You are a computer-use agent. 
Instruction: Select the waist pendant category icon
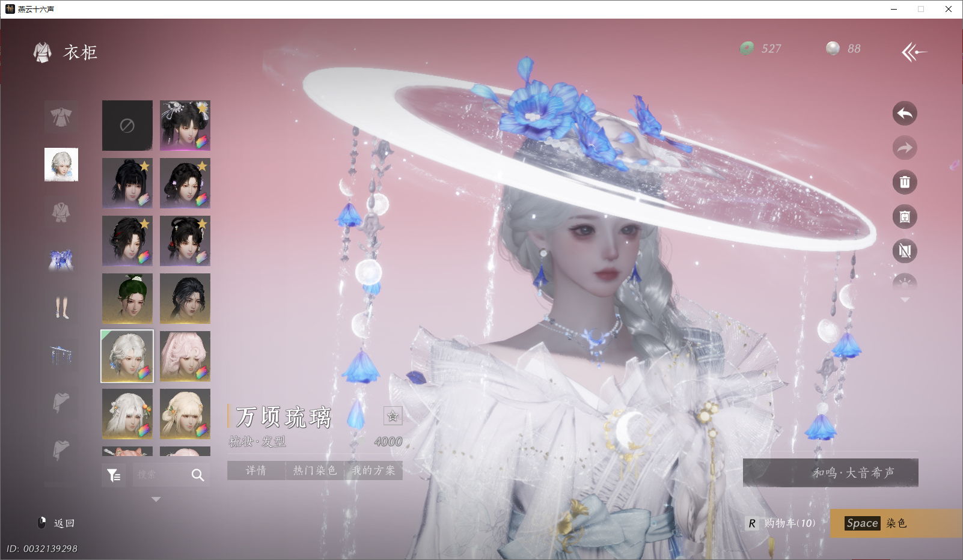click(x=61, y=355)
